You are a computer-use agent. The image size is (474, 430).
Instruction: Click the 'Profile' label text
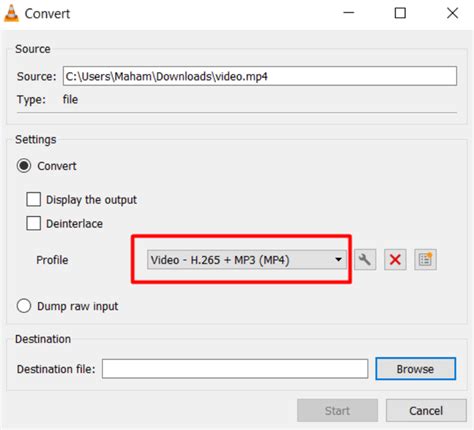(x=52, y=260)
